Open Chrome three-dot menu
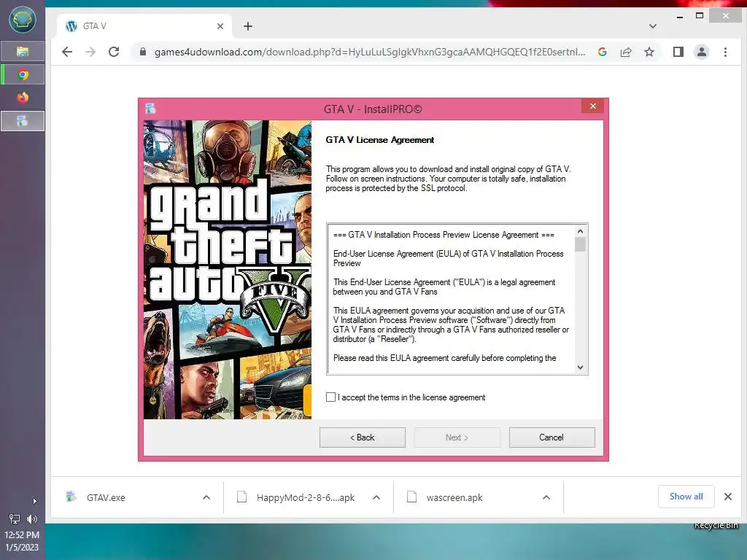The image size is (747, 560). [725, 52]
